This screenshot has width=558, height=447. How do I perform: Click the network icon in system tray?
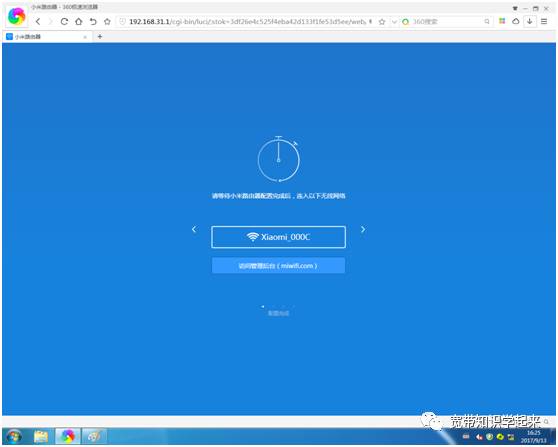(511, 437)
